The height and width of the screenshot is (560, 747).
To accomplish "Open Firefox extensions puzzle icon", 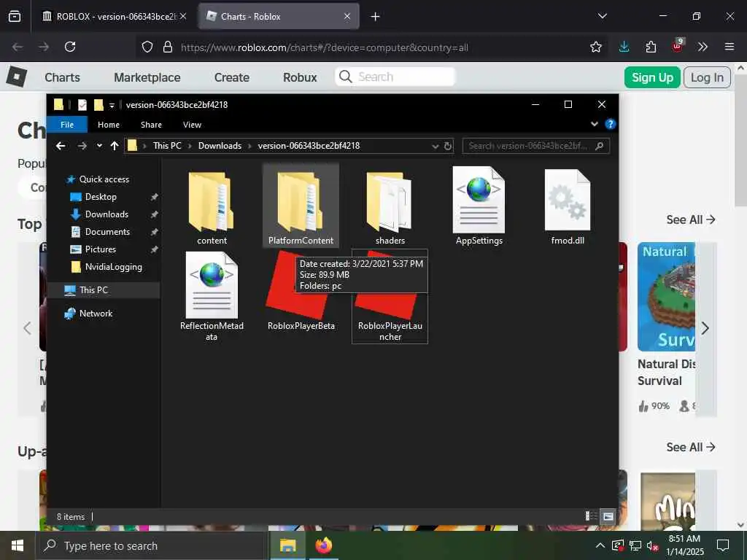I will (651, 47).
